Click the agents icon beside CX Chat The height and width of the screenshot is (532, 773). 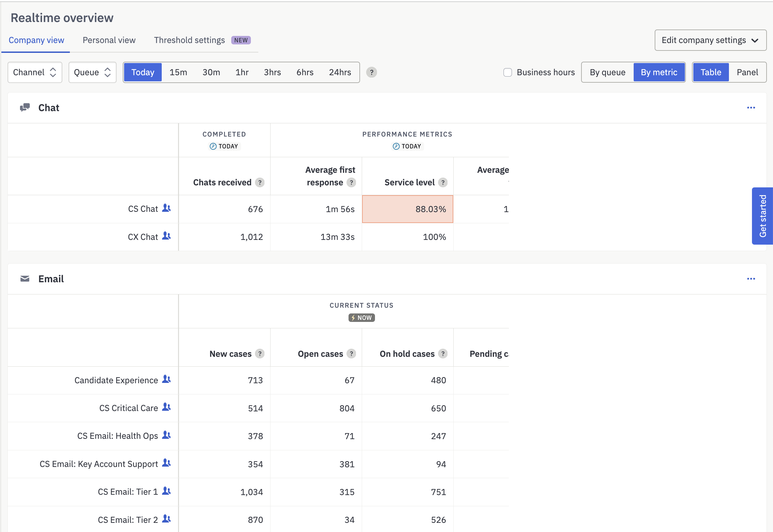click(166, 236)
